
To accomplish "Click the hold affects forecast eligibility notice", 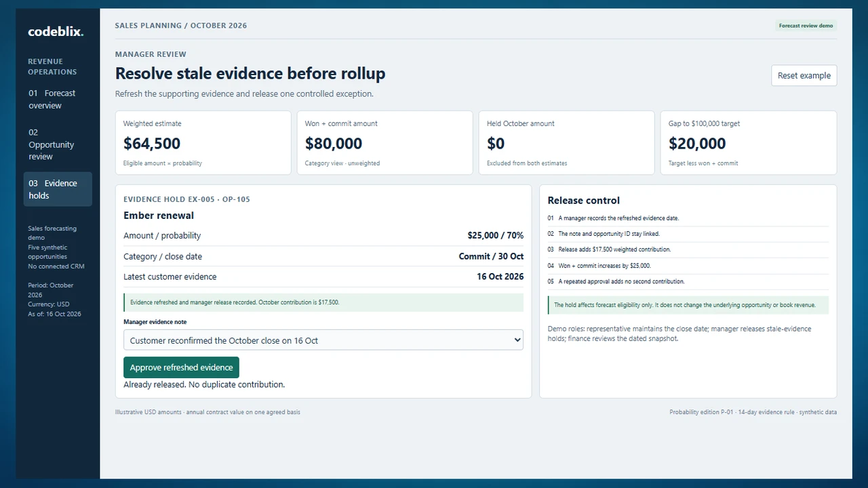I will [688, 305].
